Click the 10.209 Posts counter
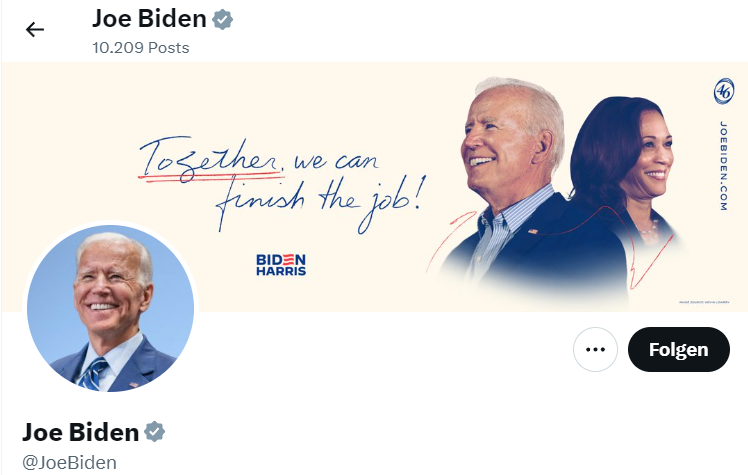The height and width of the screenshot is (475, 748). pyautogui.click(x=141, y=48)
